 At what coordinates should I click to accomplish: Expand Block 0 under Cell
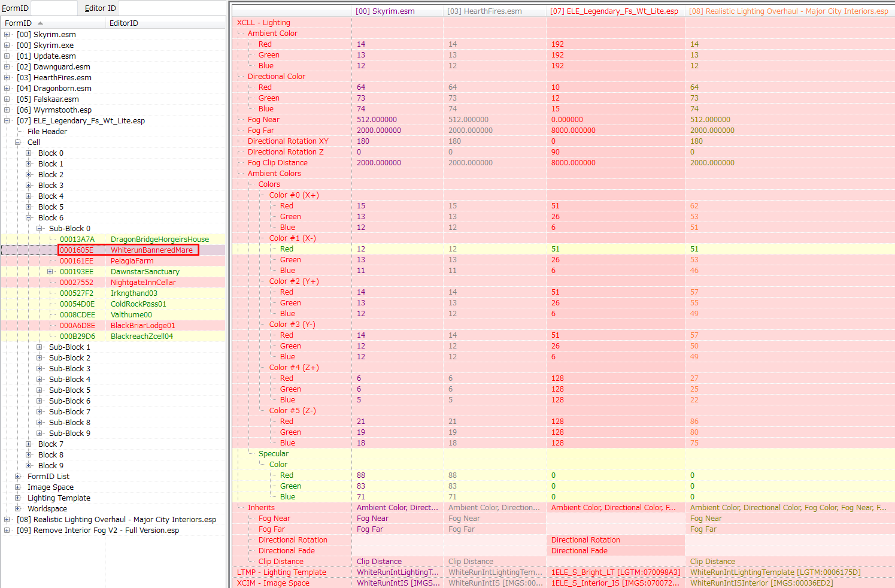tap(29, 153)
